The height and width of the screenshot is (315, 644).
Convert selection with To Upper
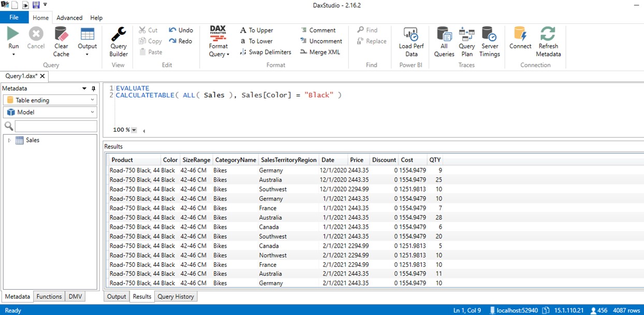coord(256,30)
